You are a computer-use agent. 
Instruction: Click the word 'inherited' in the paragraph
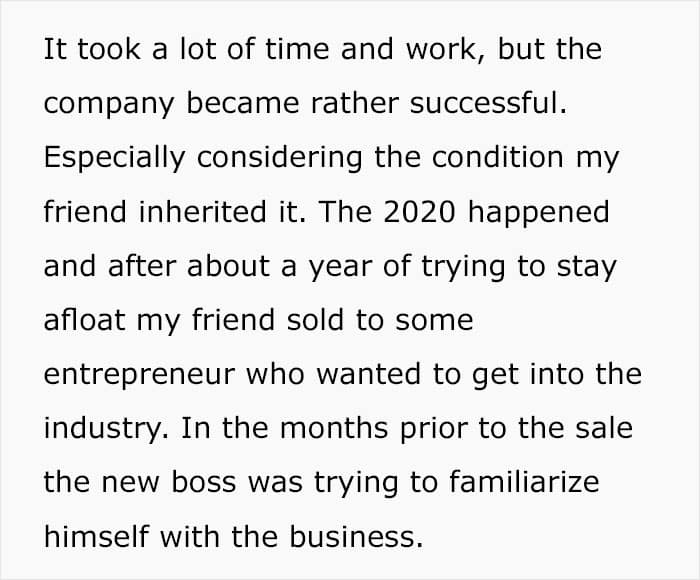tap(203, 211)
